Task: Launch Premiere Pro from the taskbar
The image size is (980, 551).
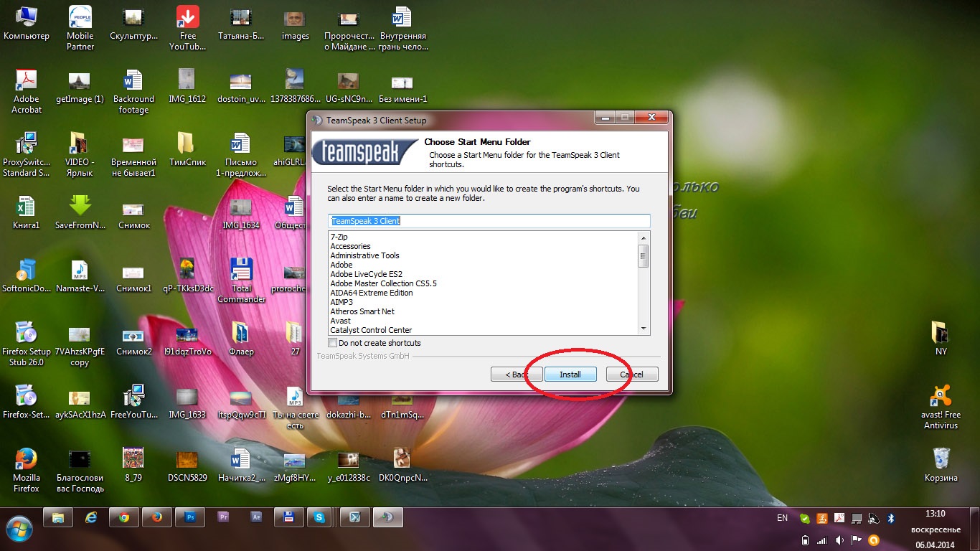Action: pyautogui.click(x=223, y=517)
